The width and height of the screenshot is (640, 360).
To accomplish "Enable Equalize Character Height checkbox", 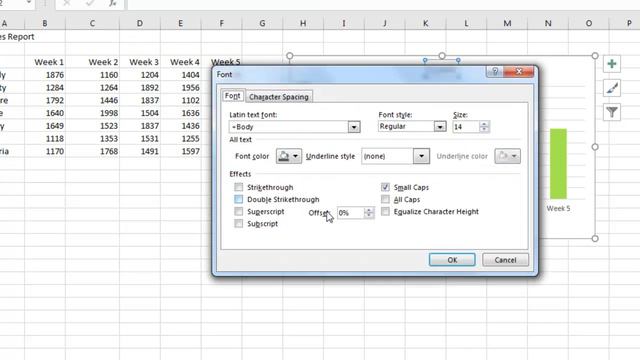I will pyautogui.click(x=385, y=211).
